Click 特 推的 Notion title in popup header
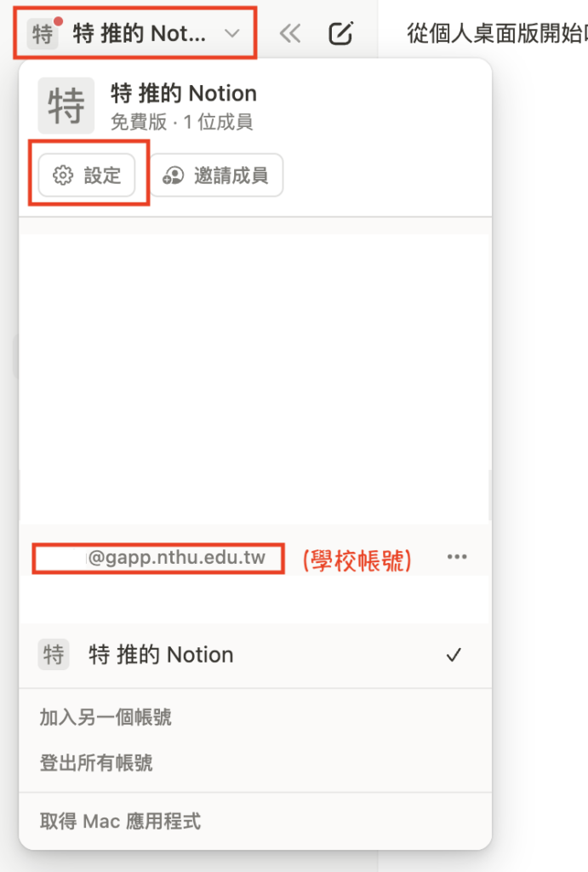The width and height of the screenshot is (588, 872). coord(184,94)
